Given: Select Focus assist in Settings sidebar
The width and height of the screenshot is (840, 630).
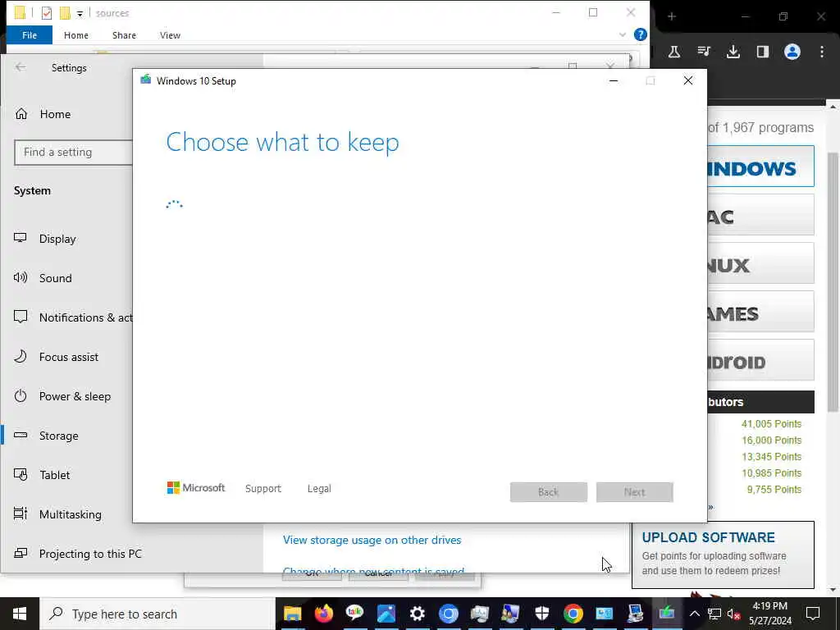Looking at the screenshot, I should coord(57,357).
